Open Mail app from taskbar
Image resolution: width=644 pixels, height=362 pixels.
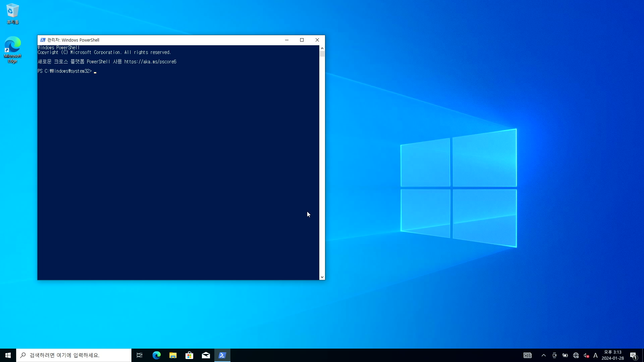click(x=206, y=355)
